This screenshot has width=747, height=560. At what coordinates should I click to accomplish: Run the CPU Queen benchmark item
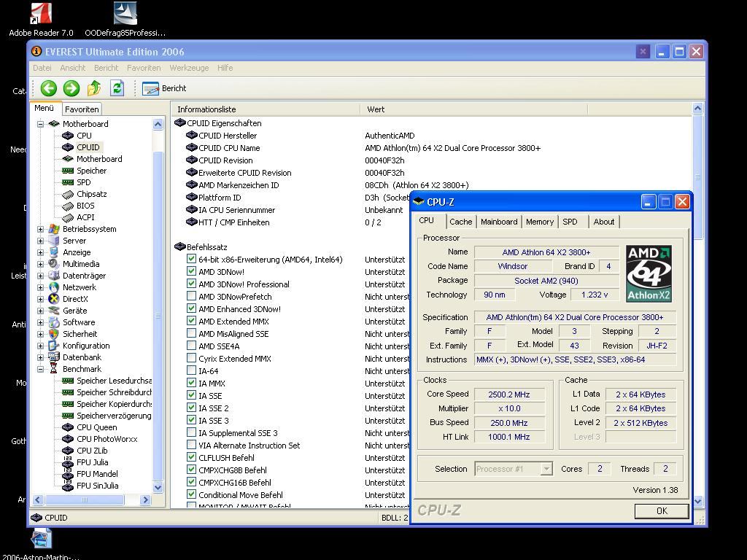(x=97, y=427)
